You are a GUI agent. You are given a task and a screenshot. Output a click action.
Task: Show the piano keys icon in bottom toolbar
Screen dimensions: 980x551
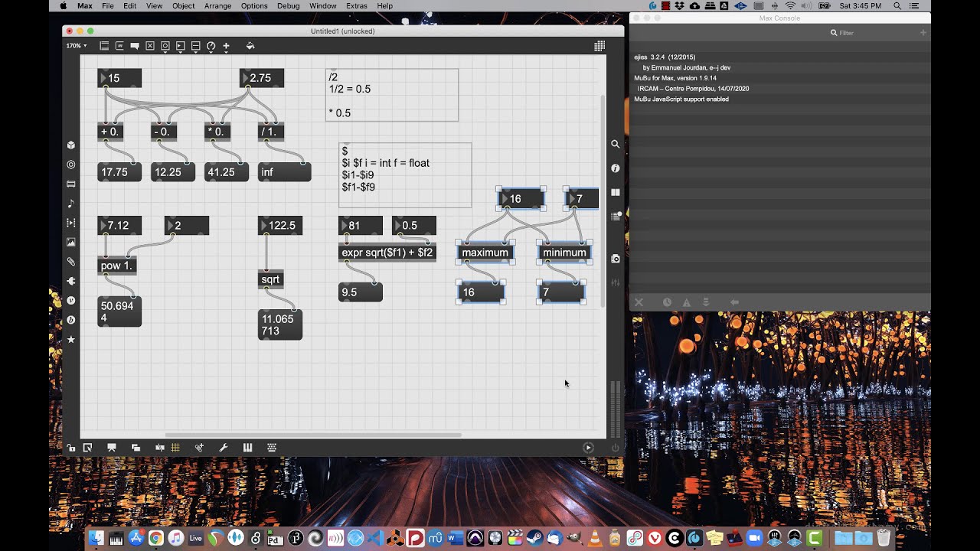pyautogui.click(x=248, y=448)
